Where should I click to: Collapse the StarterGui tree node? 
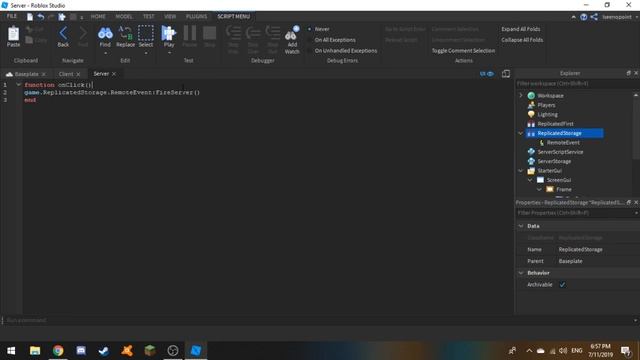[x=520, y=171]
